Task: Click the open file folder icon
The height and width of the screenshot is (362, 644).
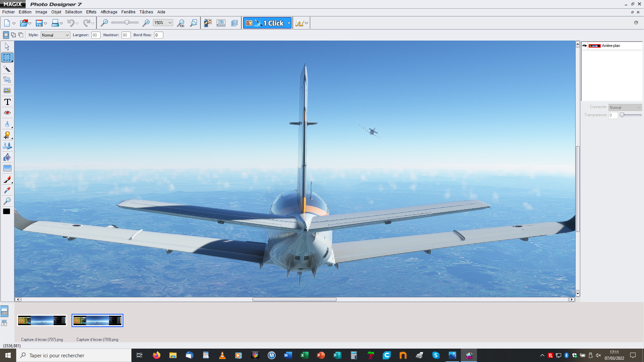Action: [x=23, y=23]
